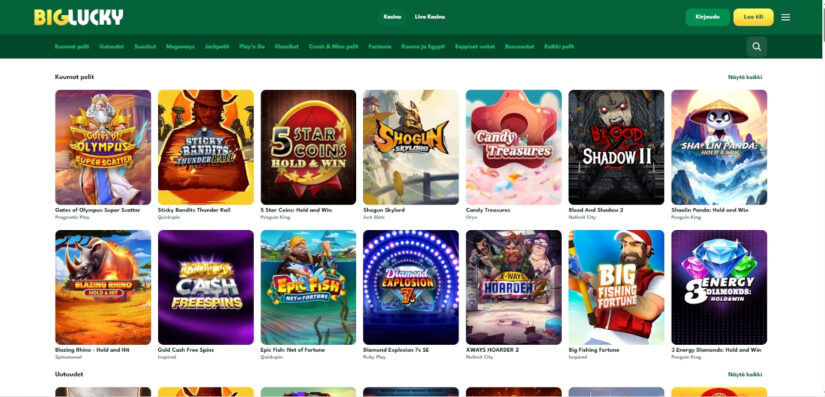Click 'Shogun Skylord' title text
825x397 pixels.
tap(384, 210)
